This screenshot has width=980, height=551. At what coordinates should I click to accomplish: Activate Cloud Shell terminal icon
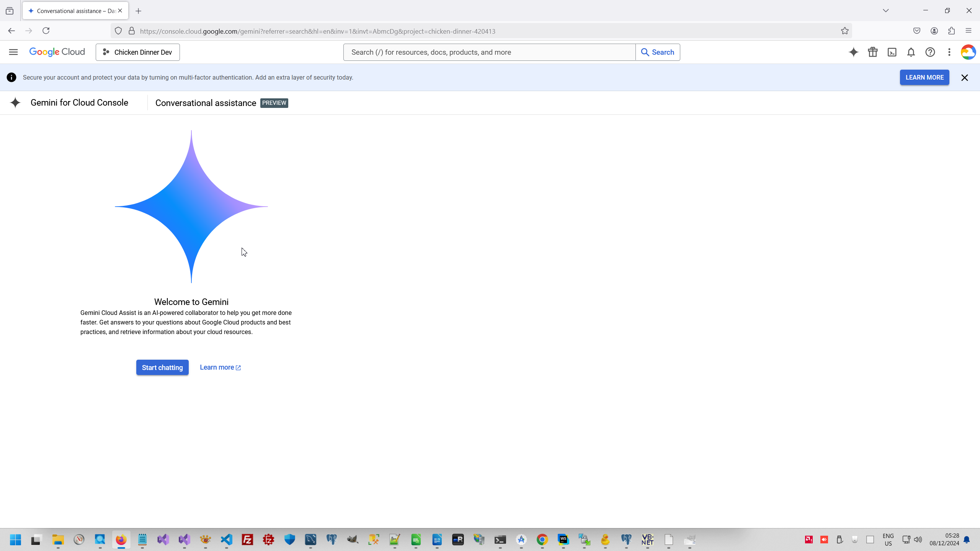click(x=892, y=52)
